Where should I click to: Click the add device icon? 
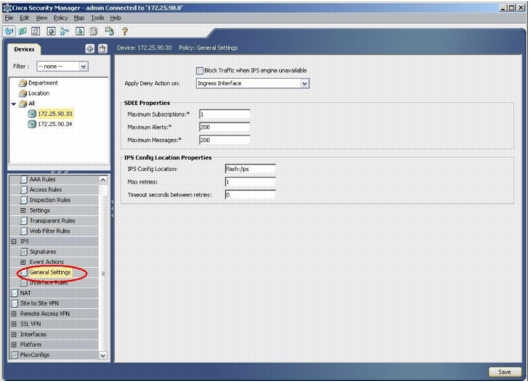[x=90, y=49]
